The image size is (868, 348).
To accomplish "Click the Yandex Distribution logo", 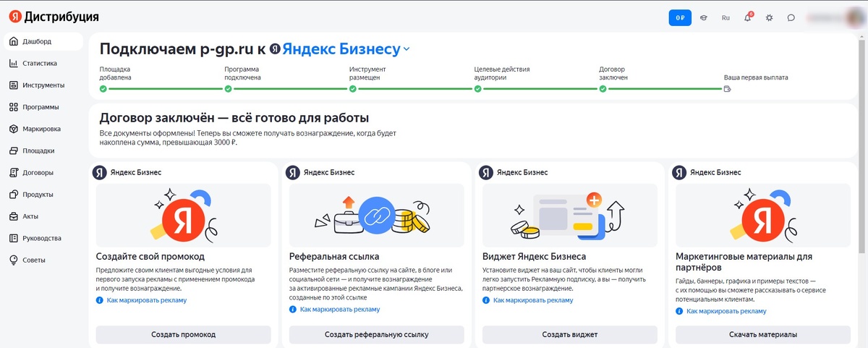I will (x=54, y=17).
